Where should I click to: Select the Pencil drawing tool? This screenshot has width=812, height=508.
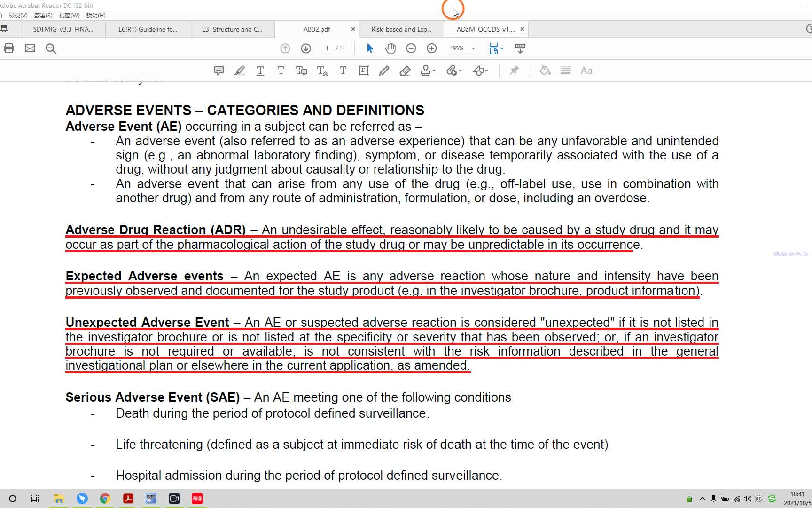point(384,71)
